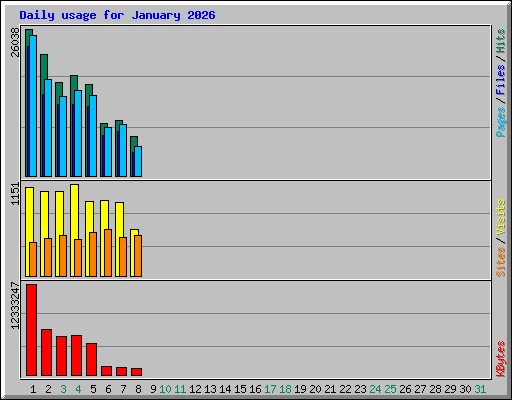Click the day 7 red KBytes bar

tap(122, 372)
